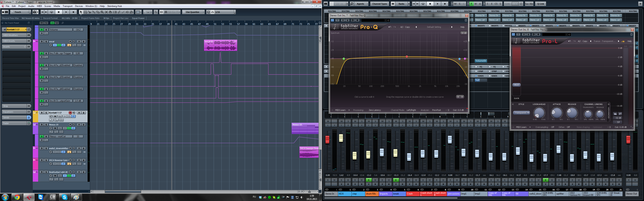Screen dimensions: 644x201
Task: Select the Range Selection tool
Action: pos(85,12)
